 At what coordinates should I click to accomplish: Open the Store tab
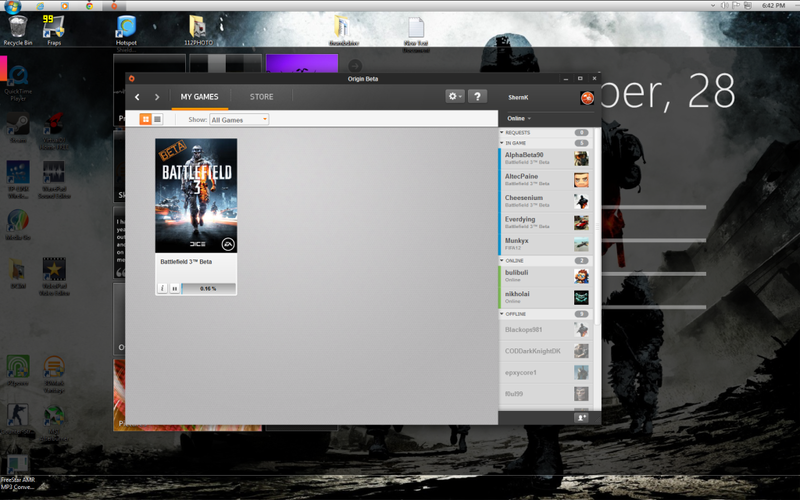point(261,97)
